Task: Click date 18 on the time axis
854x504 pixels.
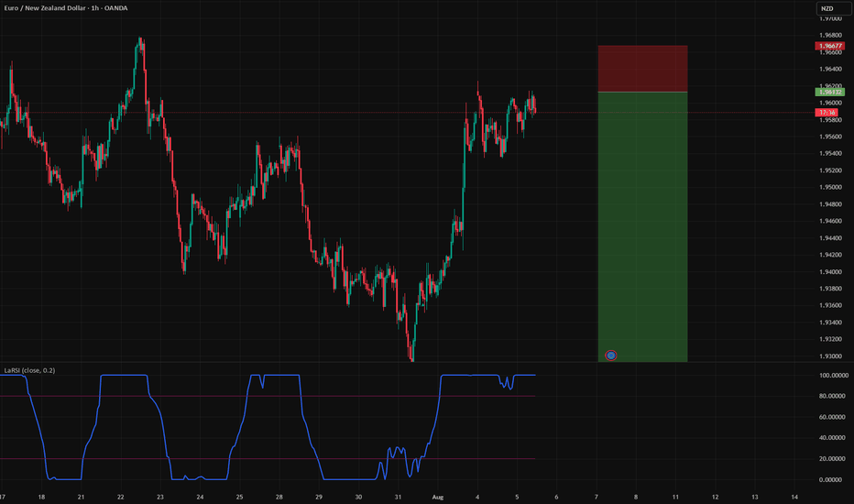Action: tap(41, 497)
